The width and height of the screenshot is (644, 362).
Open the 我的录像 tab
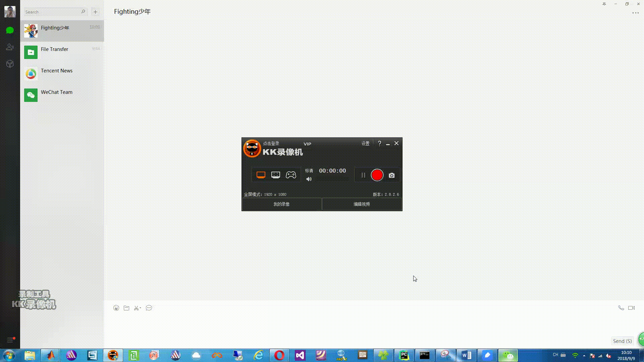click(x=281, y=204)
